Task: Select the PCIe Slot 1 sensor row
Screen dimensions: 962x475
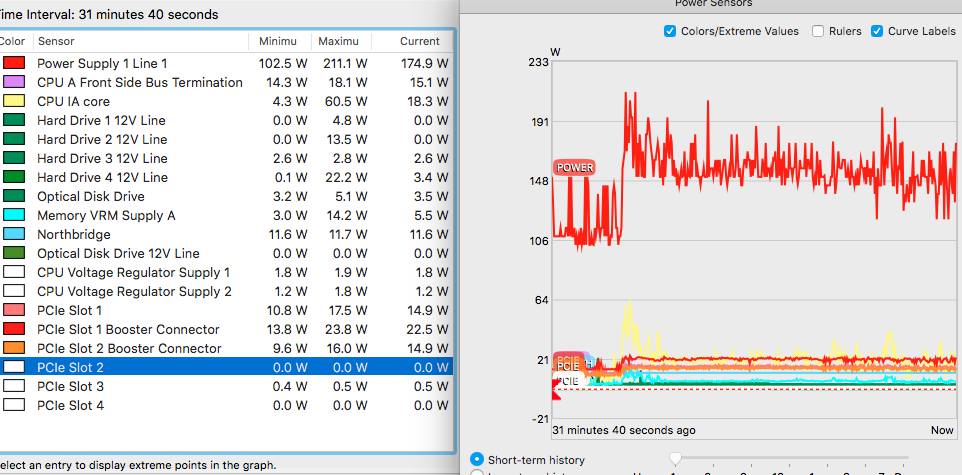Action: pyautogui.click(x=226, y=311)
